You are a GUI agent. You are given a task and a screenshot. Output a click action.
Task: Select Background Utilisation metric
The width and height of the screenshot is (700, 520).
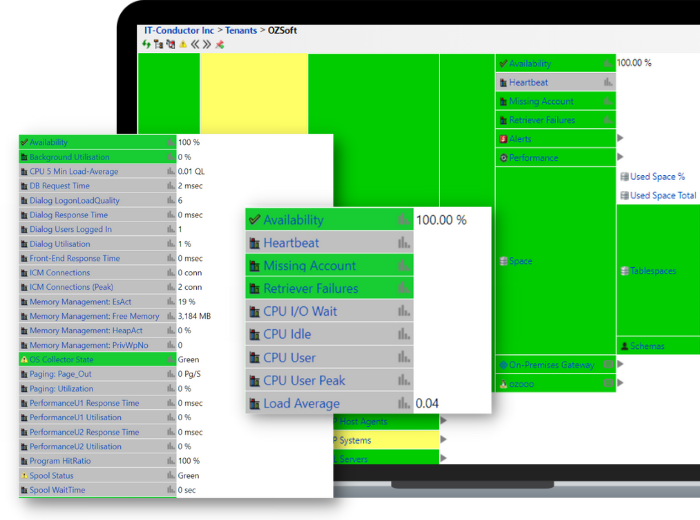[x=97, y=157]
